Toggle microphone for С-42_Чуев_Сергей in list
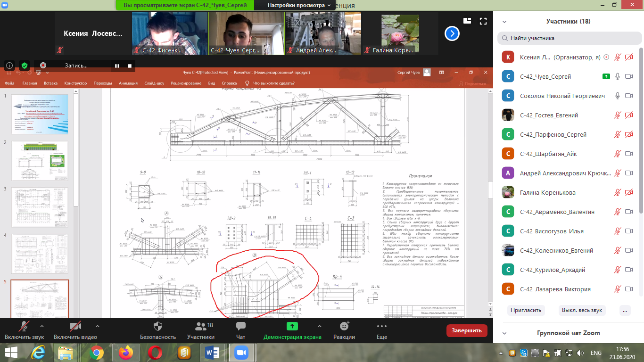Screen dimensions: 644x362 point(617,76)
